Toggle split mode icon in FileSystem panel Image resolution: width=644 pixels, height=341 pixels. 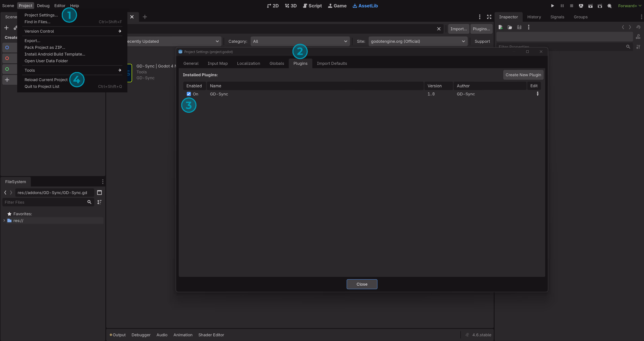[99, 193]
